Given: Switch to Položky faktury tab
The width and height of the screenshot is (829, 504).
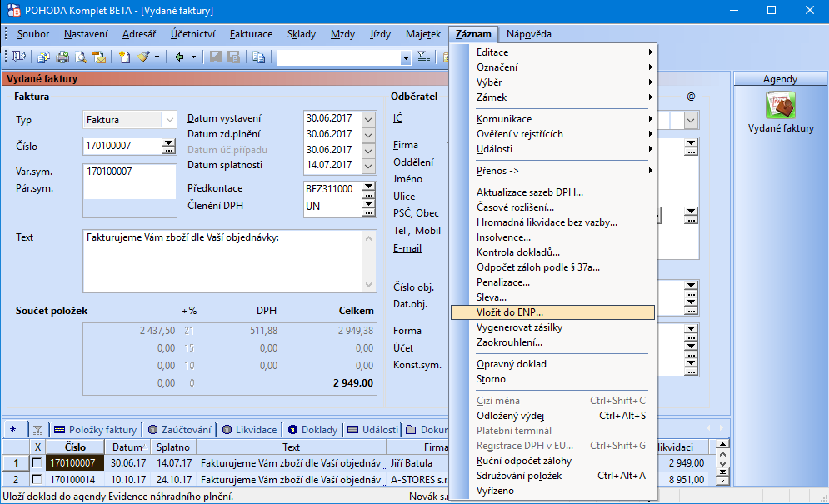Looking at the screenshot, I should pyautogui.click(x=96, y=429).
